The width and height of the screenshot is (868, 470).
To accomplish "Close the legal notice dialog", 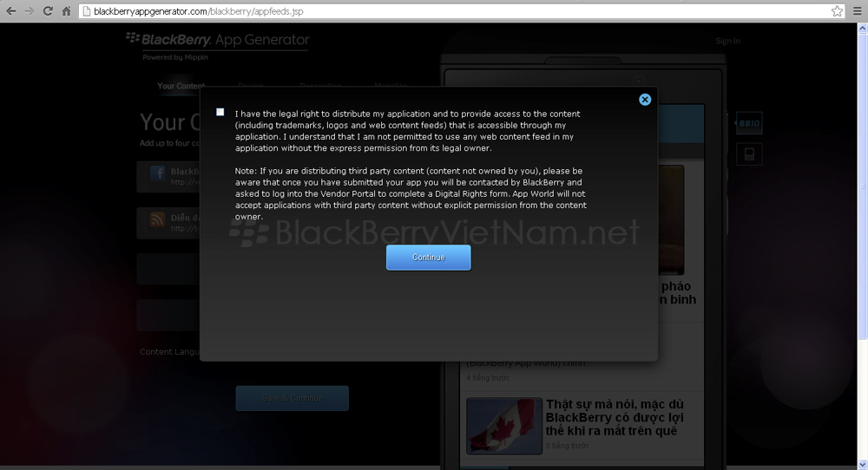I will [645, 100].
